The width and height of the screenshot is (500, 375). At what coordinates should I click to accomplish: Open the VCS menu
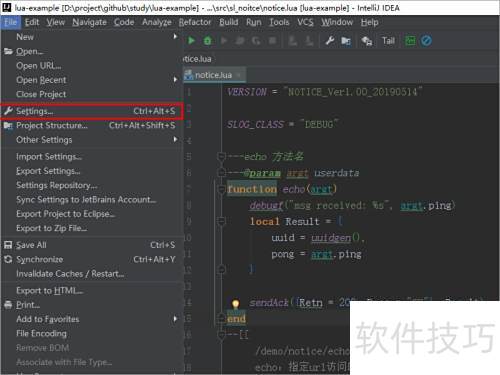[305, 22]
